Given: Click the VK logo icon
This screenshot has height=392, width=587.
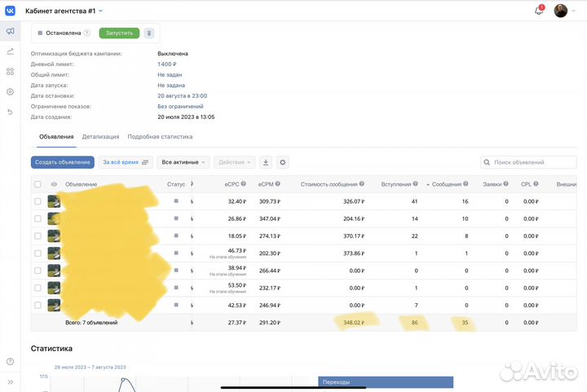Looking at the screenshot, I should (11, 10).
